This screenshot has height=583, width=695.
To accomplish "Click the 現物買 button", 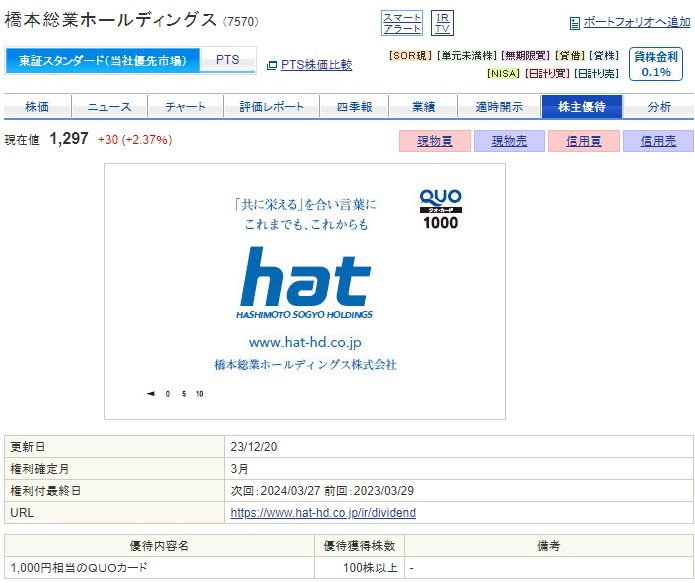I will [x=435, y=141].
